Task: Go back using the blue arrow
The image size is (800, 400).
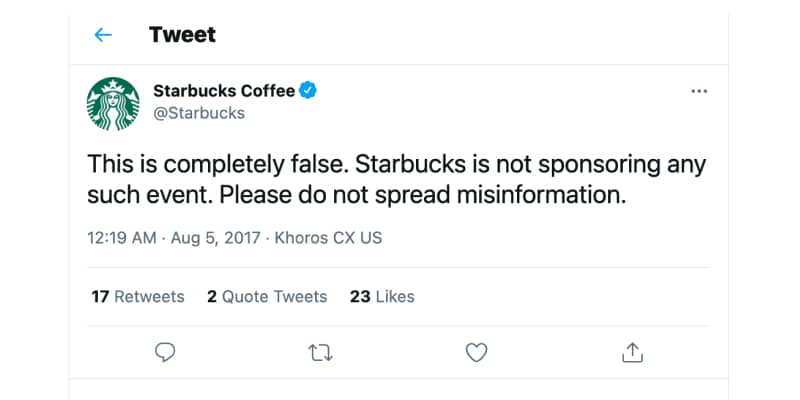Action: tap(103, 35)
